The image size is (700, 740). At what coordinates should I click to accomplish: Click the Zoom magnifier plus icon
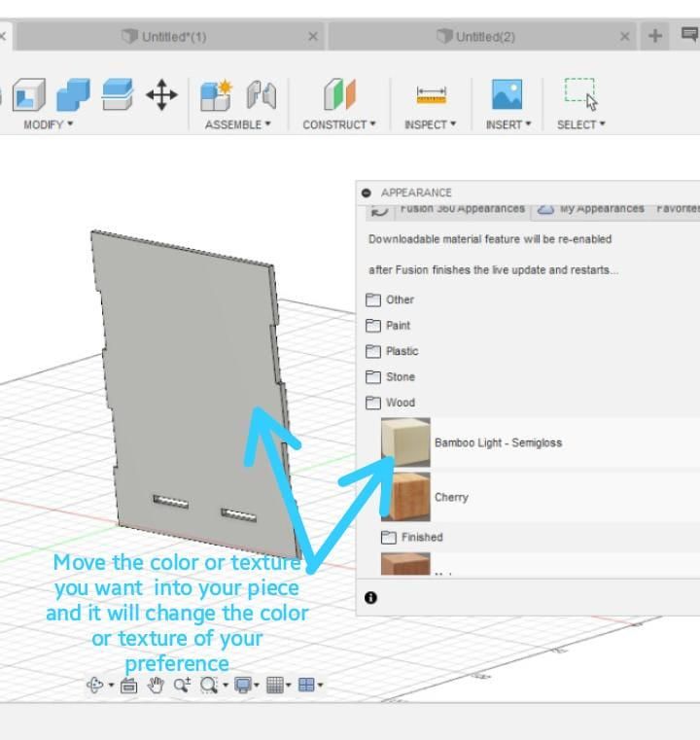pos(182,685)
